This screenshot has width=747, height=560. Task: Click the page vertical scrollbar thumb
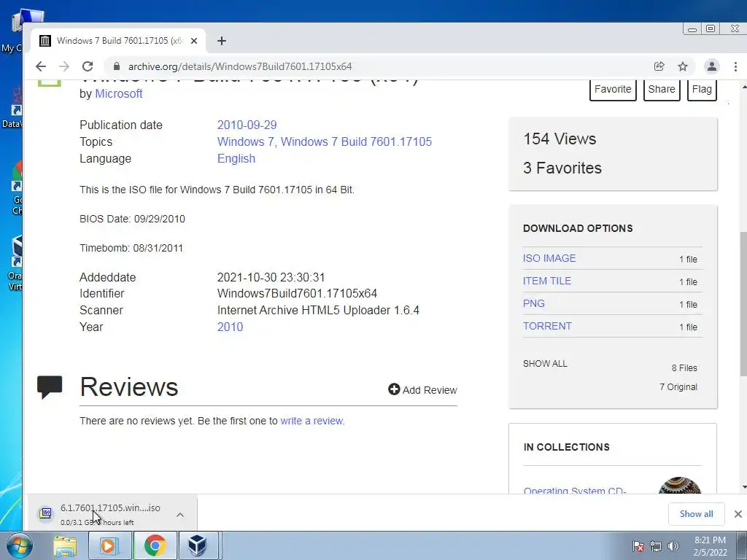coord(743,303)
